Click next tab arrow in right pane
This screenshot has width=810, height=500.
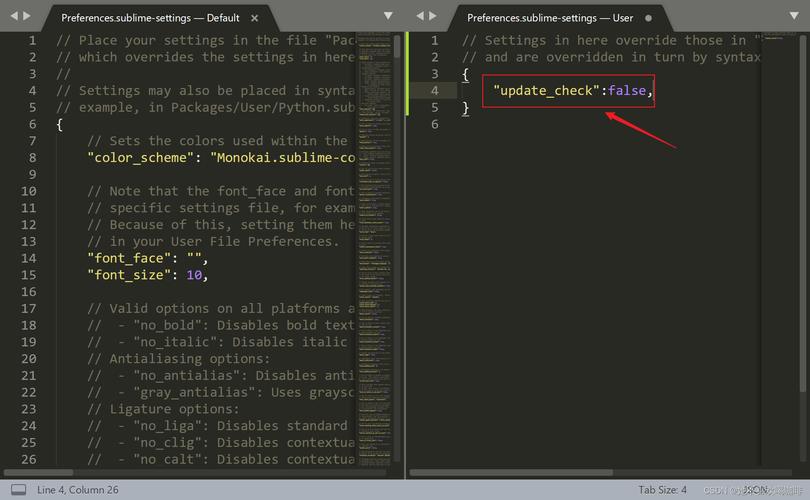point(436,17)
